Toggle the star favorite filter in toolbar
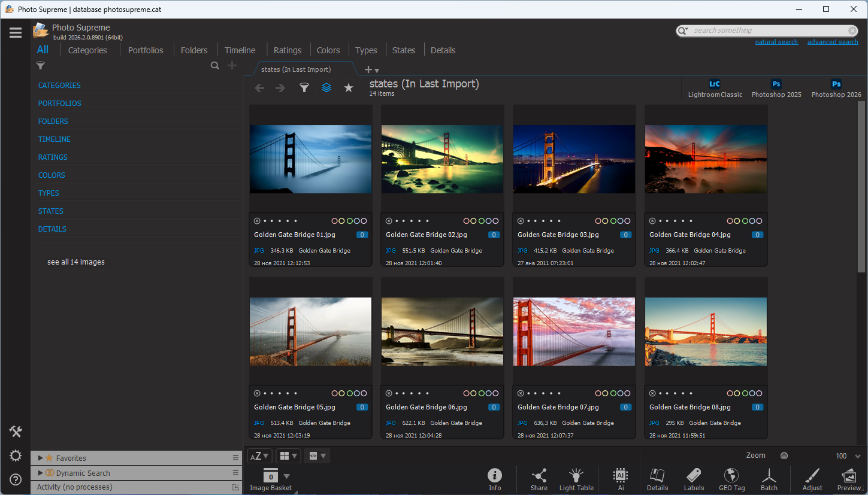Screen dimensions: 868x495 coord(349,88)
